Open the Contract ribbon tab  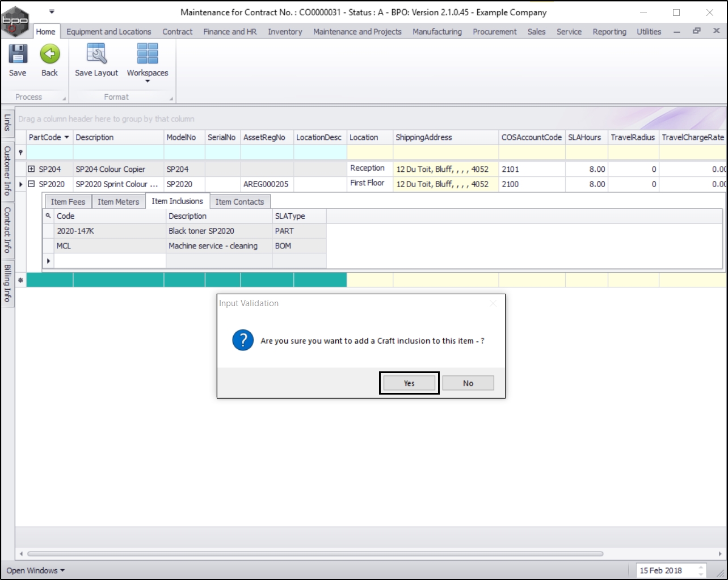(x=178, y=32)
